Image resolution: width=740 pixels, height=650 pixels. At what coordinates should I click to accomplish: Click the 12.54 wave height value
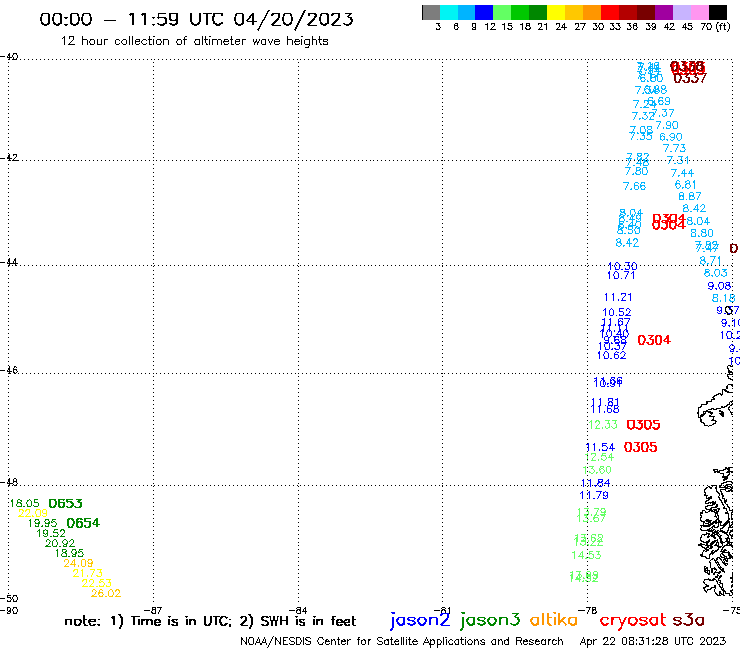[599, 457]
